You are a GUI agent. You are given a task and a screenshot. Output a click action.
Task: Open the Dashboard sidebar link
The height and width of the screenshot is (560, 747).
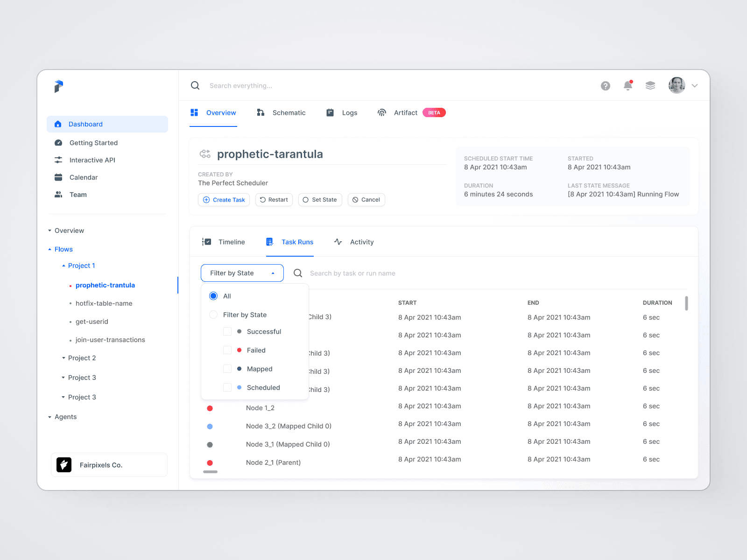click(107, 124)
